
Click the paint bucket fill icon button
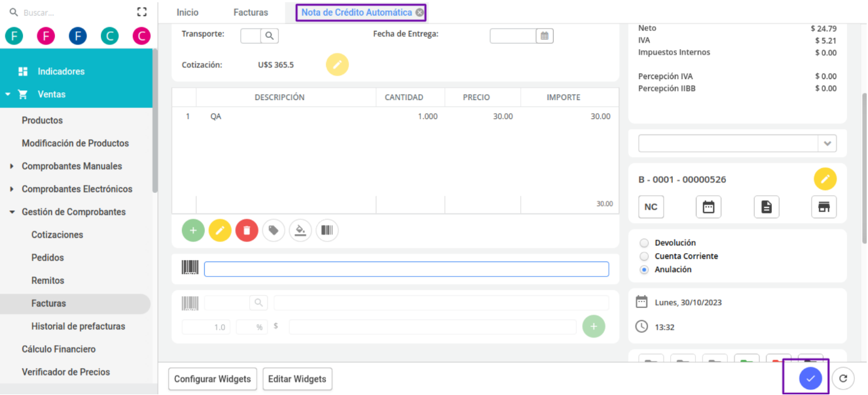point(300,230)
